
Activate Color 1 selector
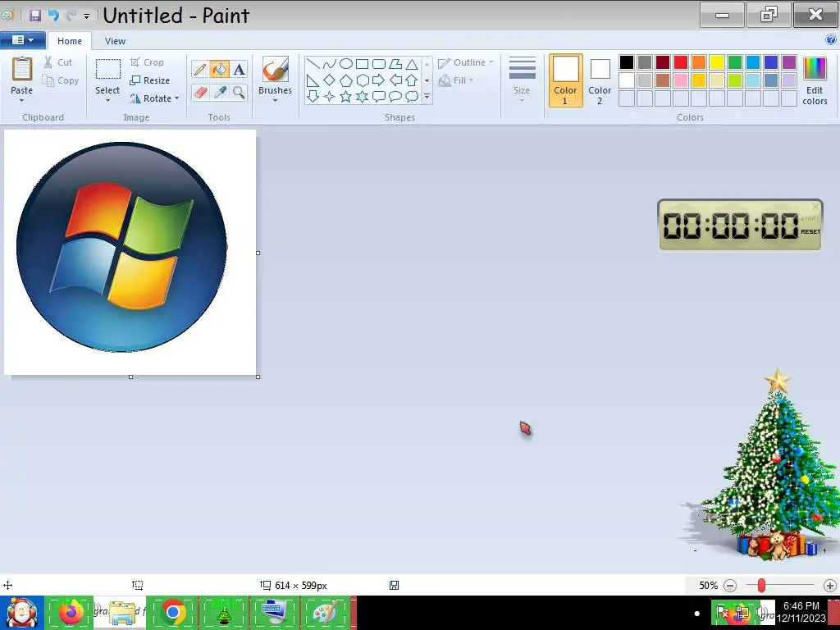coord(566,80)
